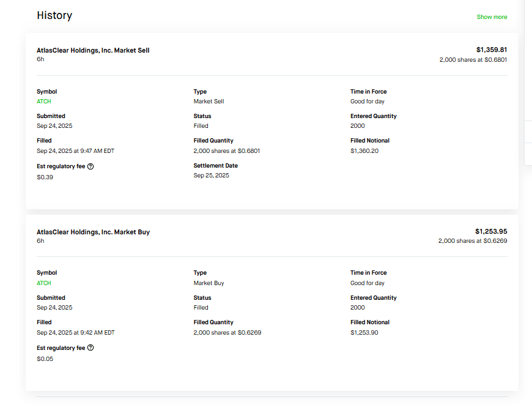
Task: Click the $0.39 regulatory fee amount
Action: [x=45, y=177]
